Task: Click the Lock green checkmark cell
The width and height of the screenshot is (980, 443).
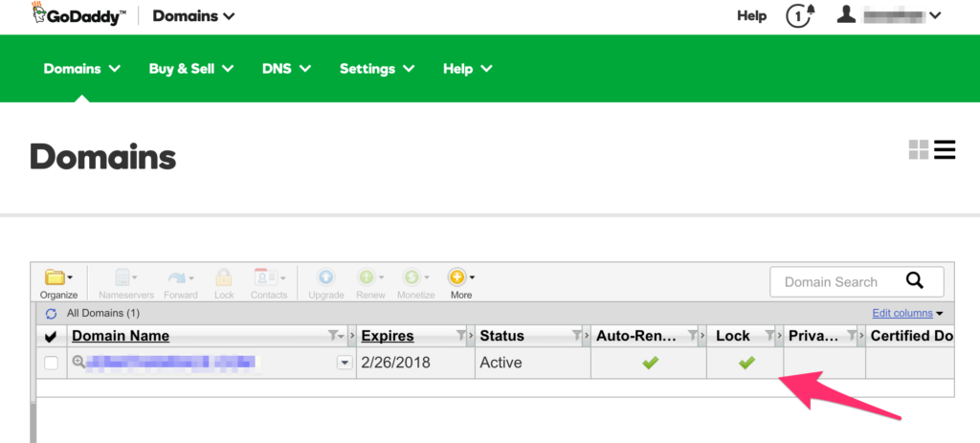Action: click(x=746, y=363)
